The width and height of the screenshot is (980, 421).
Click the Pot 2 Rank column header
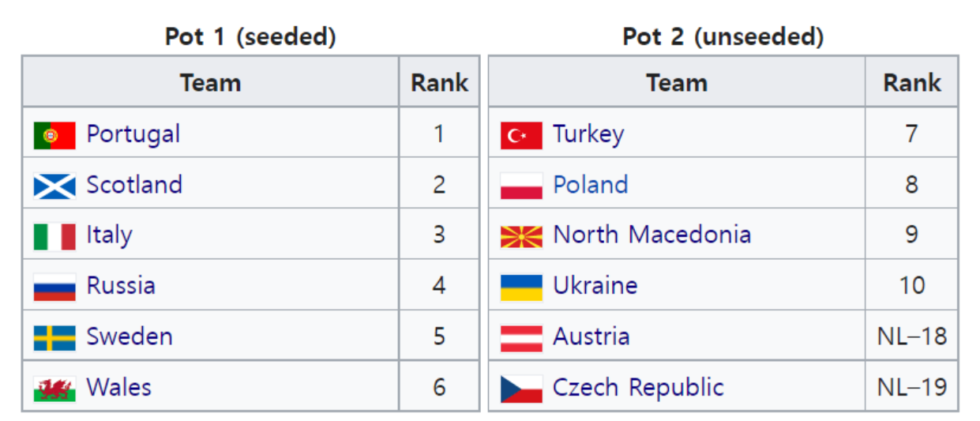coord(912,82)
